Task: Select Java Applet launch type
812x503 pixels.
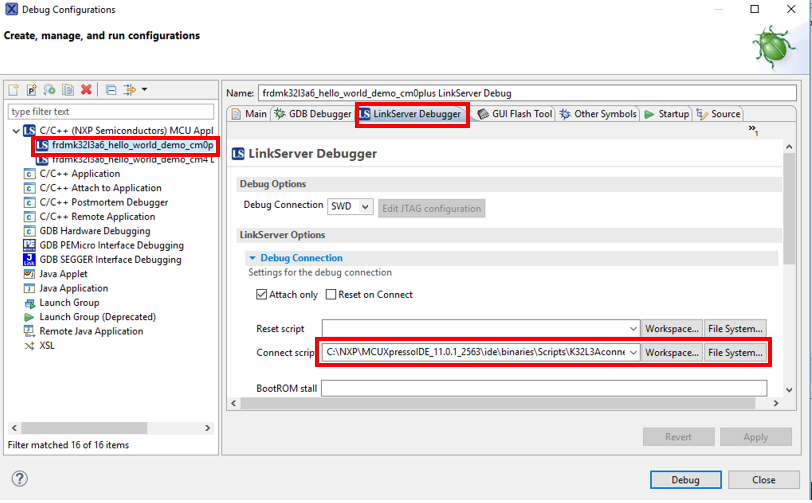Action: pos(56,274)
